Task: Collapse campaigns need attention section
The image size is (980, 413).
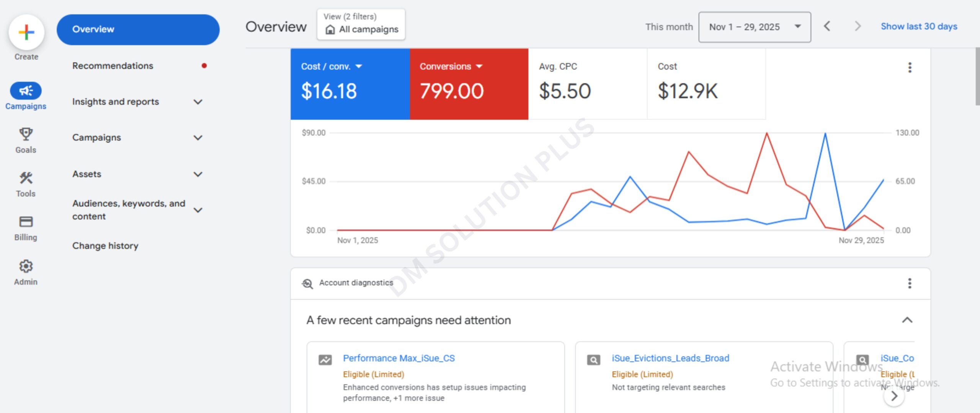Action: [907, 320]
